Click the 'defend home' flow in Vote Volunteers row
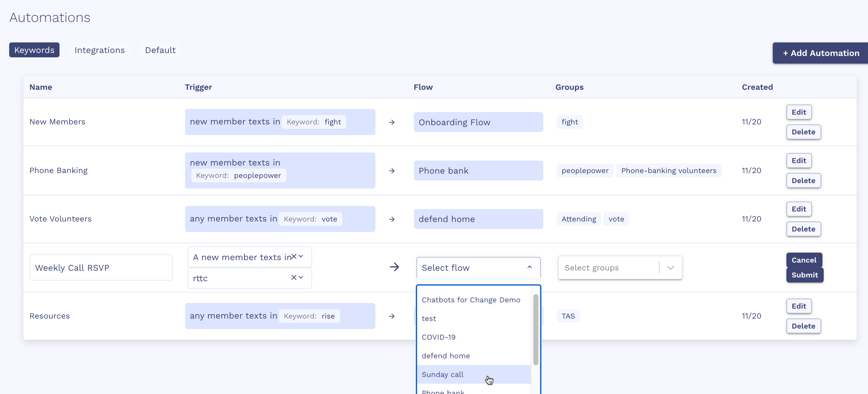Screen dimensions: 868x394 pyautogui.click(x=478, y=219)
